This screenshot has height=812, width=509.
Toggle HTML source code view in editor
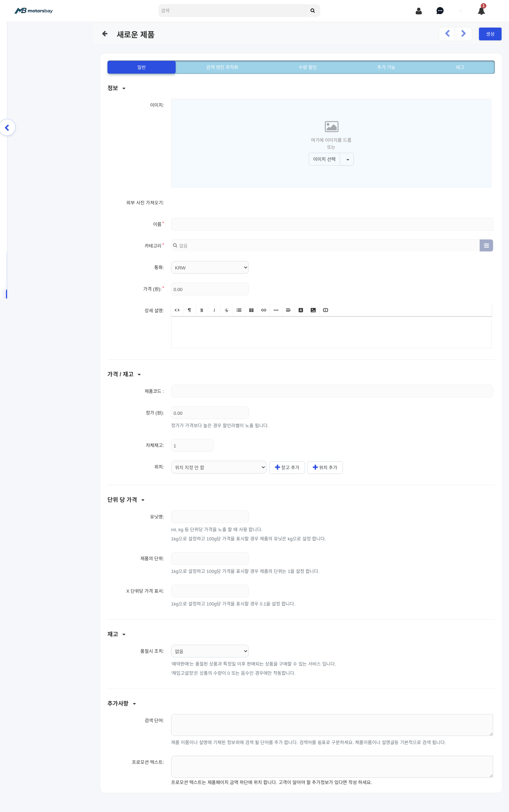coord(177,310)
